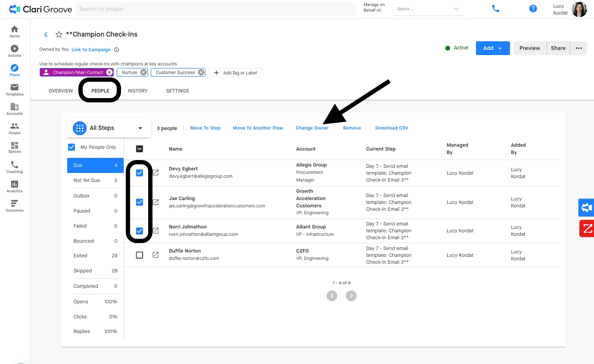
Task: Open Manage on Behalf of dropdown
Action: (x=429, y=9)
